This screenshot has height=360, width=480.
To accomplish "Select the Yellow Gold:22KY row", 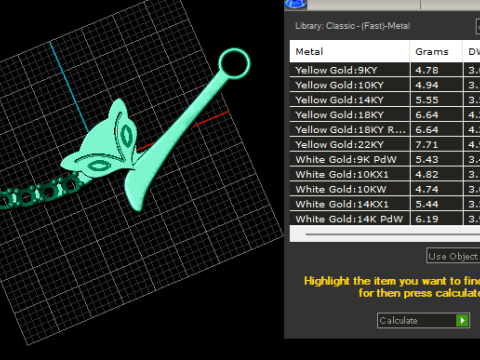I will 385,144.
